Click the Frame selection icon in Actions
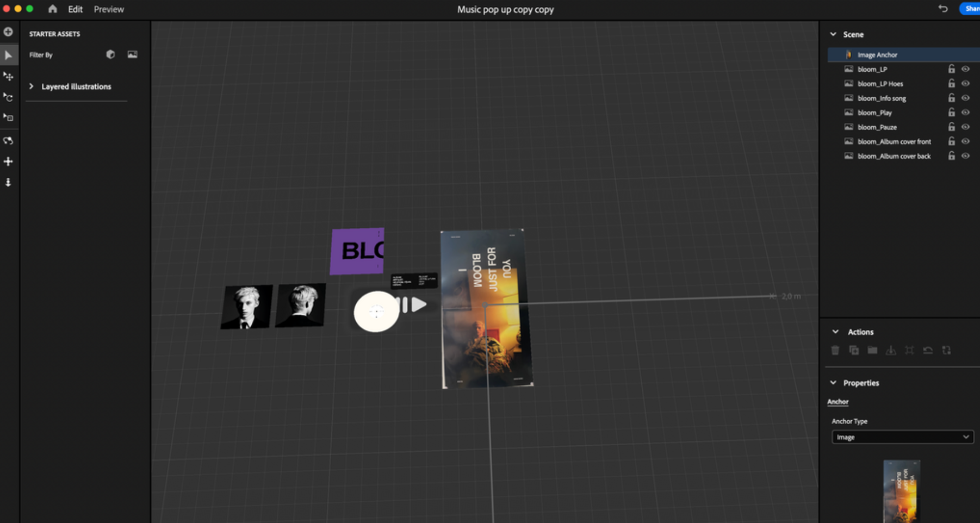The width and height of the screenshot is (980, 523). pos(909,350)
